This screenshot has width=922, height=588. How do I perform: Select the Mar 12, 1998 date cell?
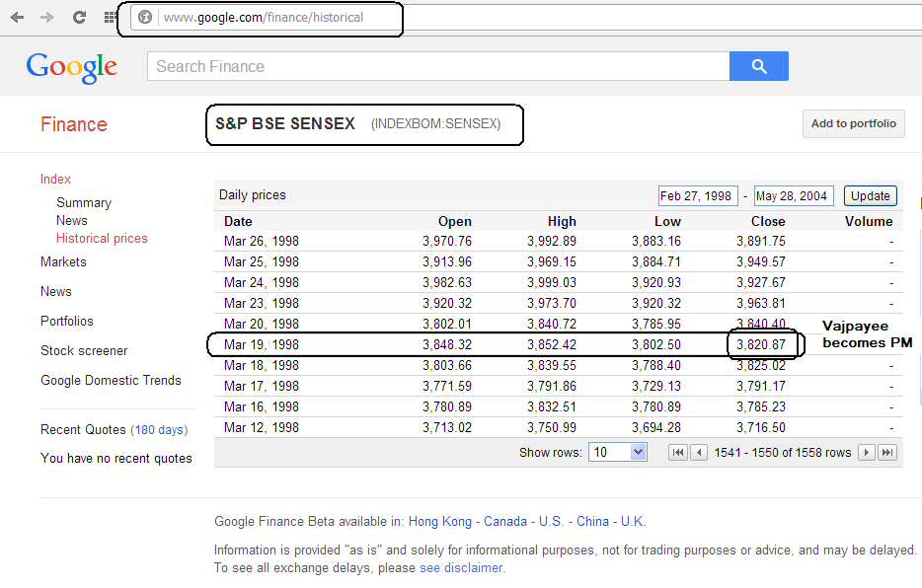261,427
